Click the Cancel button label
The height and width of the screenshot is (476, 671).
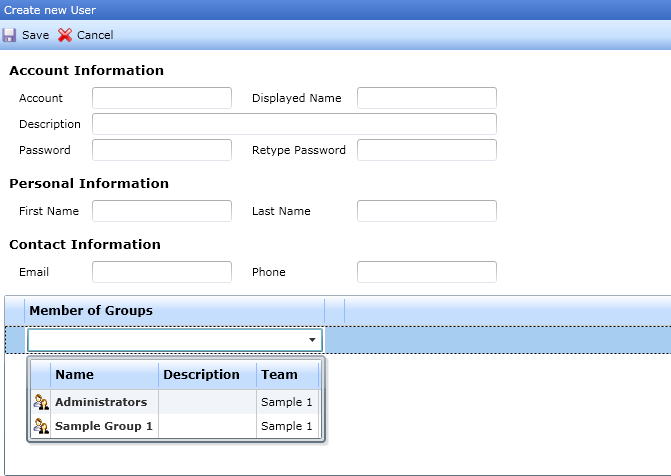pos(95,35)
